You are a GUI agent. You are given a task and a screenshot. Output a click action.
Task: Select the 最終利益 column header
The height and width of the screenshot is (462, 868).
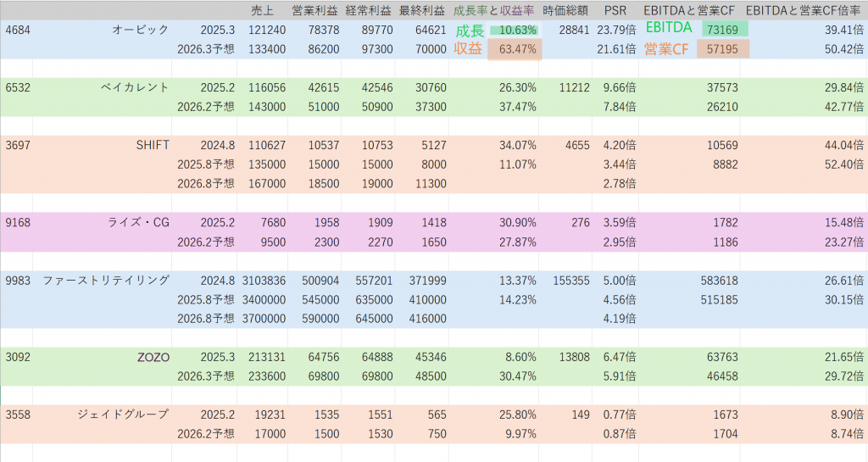point(422,10)
